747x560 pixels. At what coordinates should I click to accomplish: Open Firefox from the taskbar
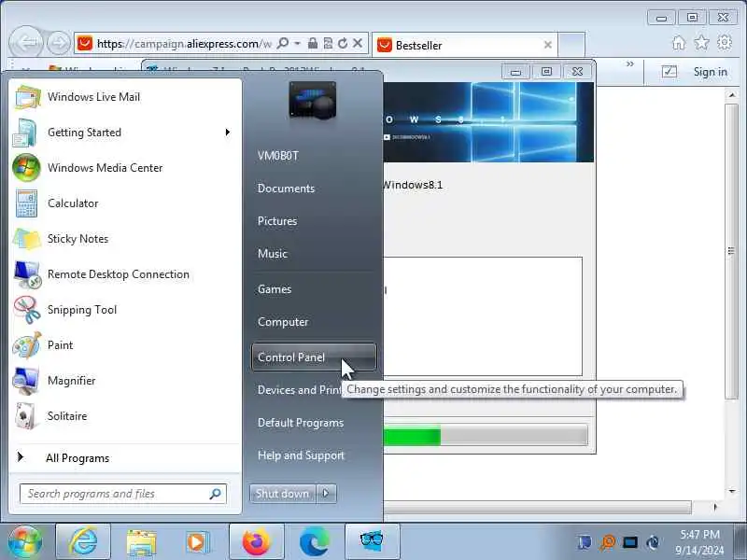pos(256,541)
